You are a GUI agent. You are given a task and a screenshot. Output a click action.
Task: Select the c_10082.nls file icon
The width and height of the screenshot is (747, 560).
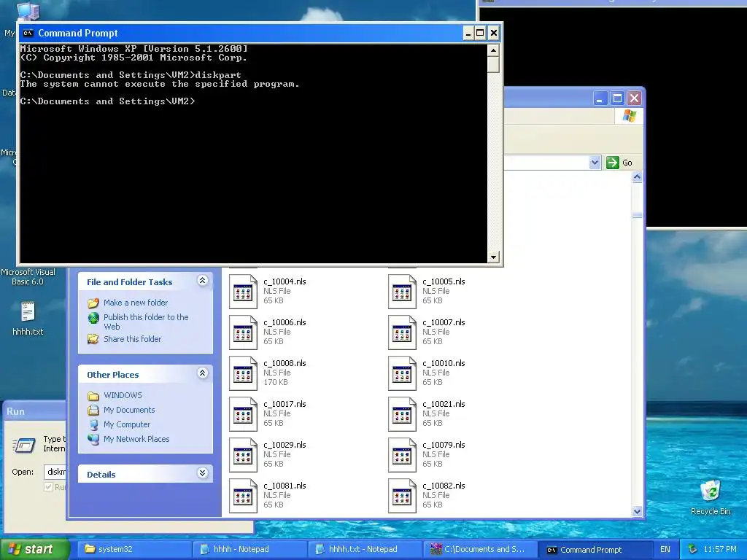(402, 496)
